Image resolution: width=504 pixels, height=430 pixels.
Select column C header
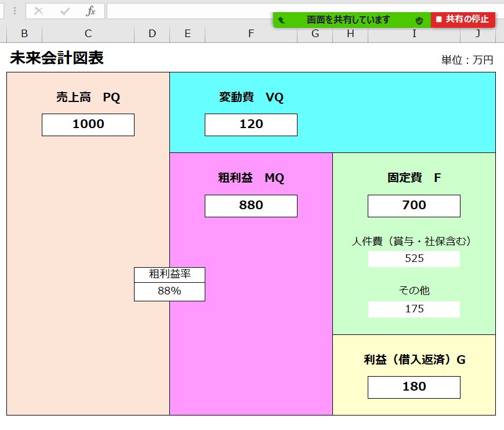coord(88,34)
